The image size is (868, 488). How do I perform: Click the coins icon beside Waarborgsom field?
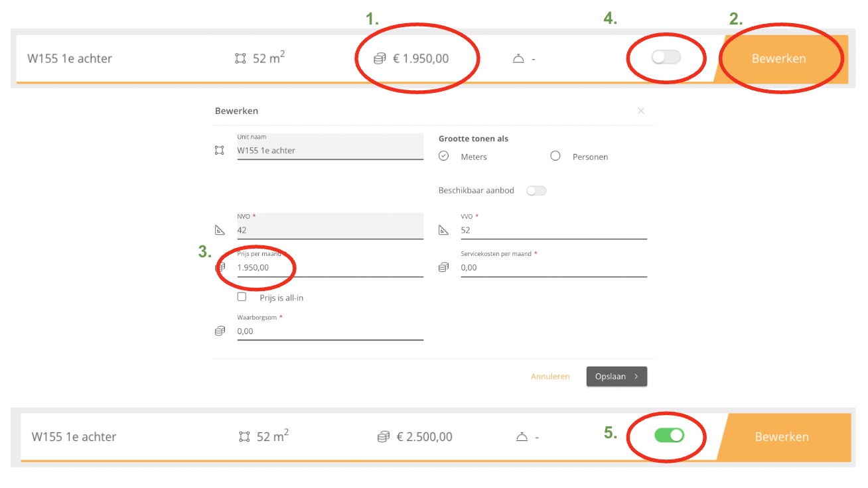(x=220, y=332)
